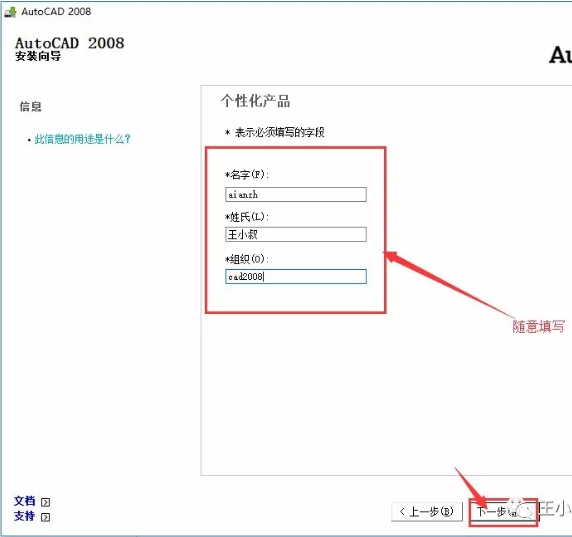Image resolution: width=572 pixels, height=537 pixels.
Task: Click the *名字(F): label
Action: 247,175
